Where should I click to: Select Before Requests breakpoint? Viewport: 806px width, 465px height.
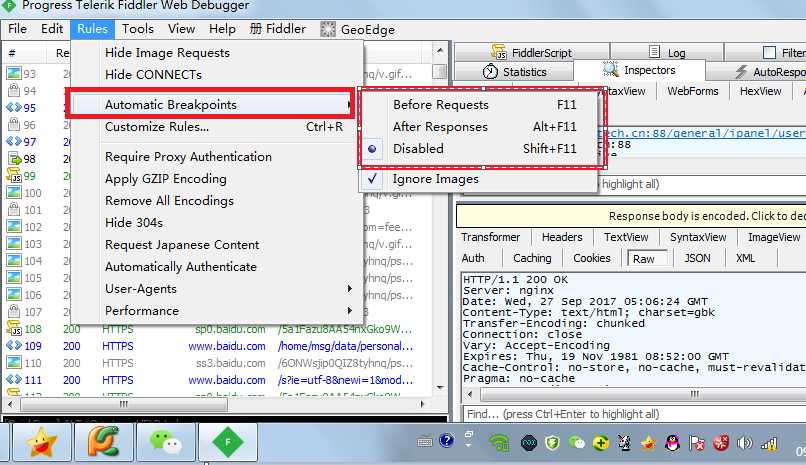tap(479, 104)
